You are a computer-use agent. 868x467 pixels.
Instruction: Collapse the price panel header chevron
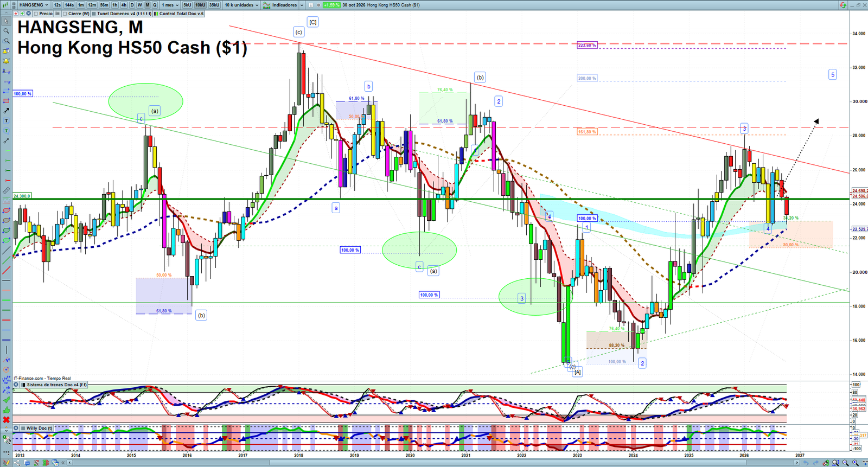click(7, 13)
